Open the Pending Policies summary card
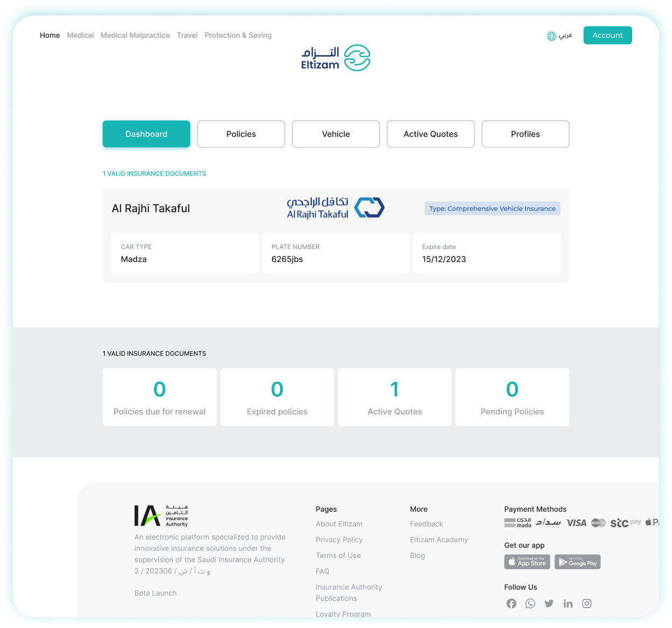672x628 pixels. (512, 397)
